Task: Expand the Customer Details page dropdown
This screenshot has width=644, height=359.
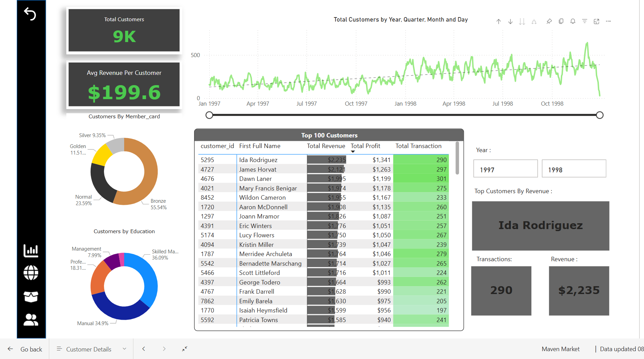Action: 124,349
